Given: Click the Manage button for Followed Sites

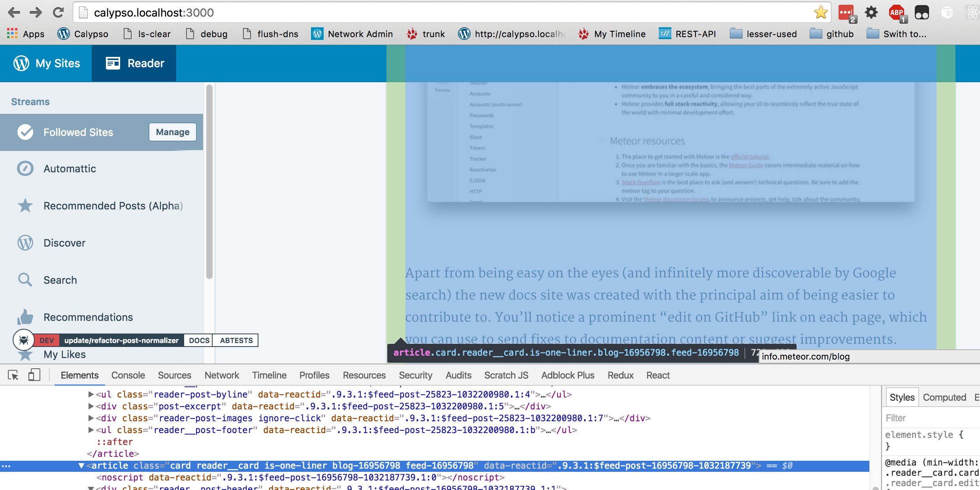Looking at the screenshot, I should pos(173,132).
